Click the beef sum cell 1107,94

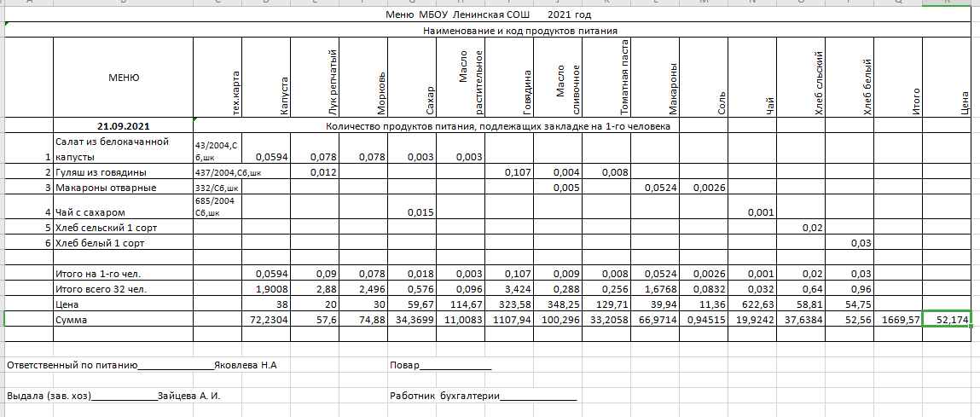tap(509, 319)
